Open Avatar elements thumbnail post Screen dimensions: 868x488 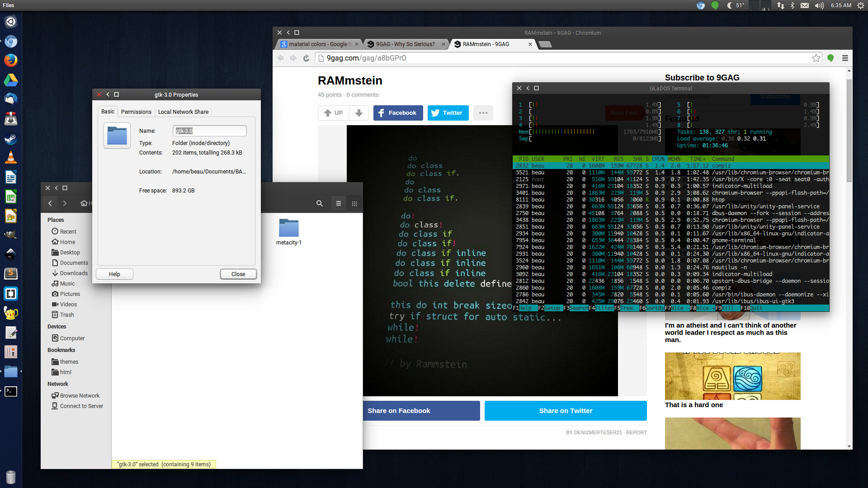pyautogui.click(x=732, y=376)
